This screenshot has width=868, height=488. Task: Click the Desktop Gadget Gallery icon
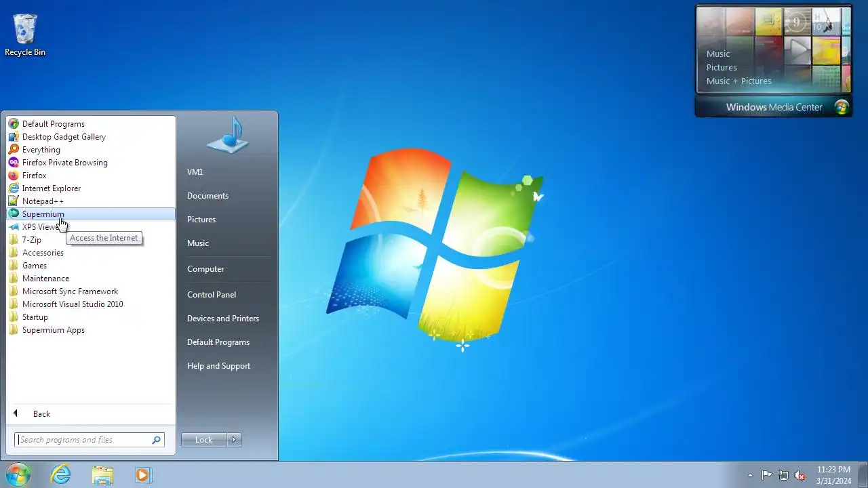pyautogui.click(x=14, y=137)
